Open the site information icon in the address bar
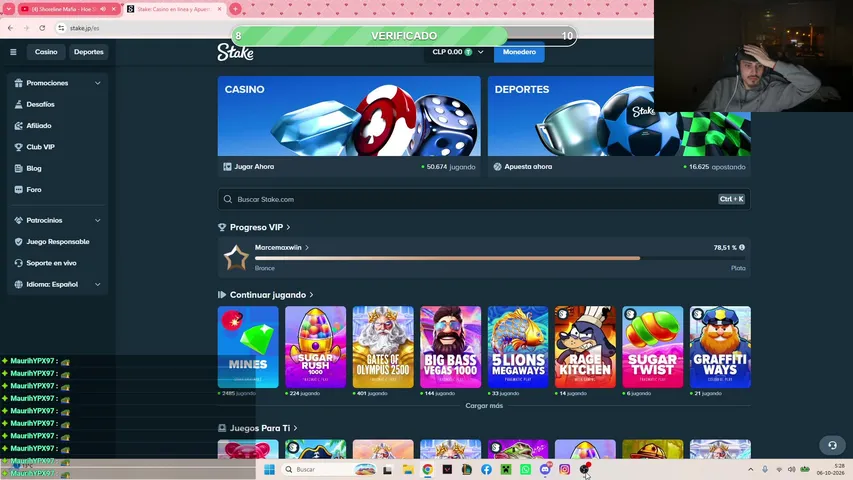Viewport: 853px width, 480px height. click(x=61, y=28)
